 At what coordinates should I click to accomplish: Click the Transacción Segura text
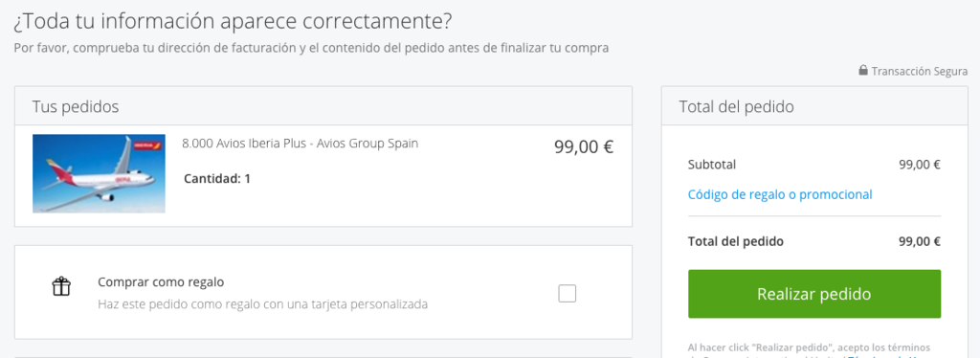(x=920, y=71)
